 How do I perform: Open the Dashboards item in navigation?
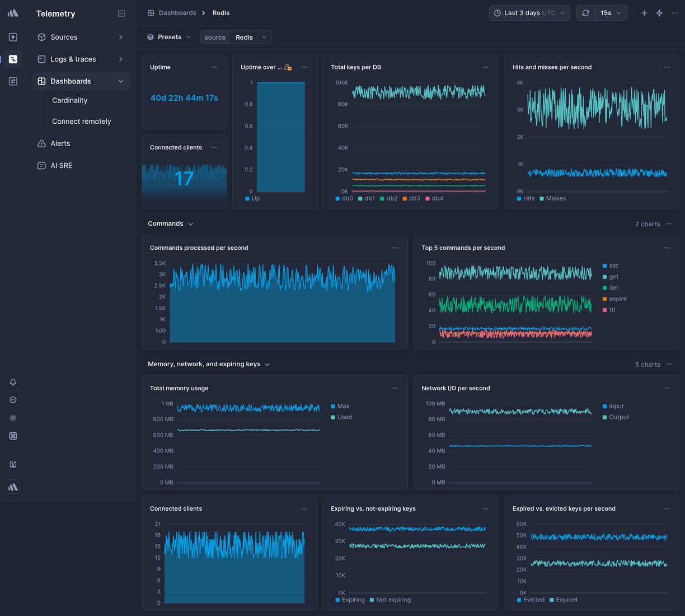click(71, 81)
